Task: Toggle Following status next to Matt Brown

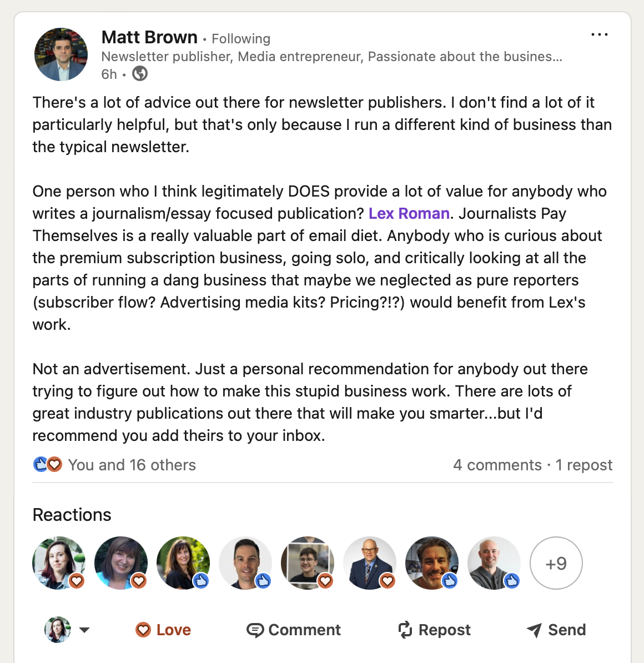Action: coord(240,38)
